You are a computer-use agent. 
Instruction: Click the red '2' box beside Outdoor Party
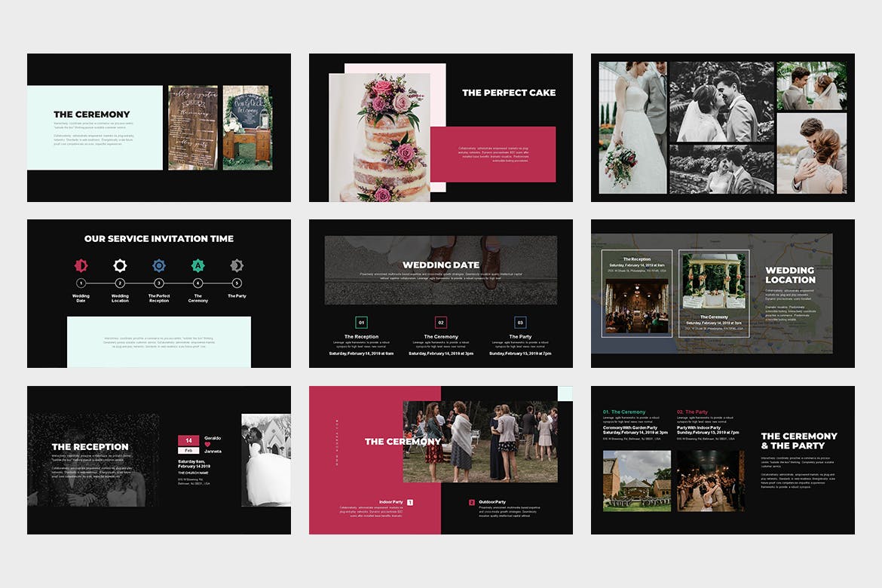click(472, 502)
